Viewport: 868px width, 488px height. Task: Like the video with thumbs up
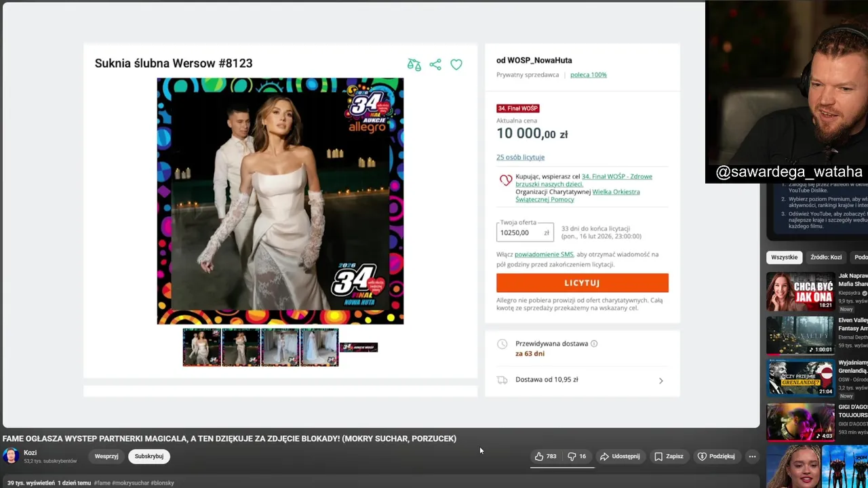point(545,456)
